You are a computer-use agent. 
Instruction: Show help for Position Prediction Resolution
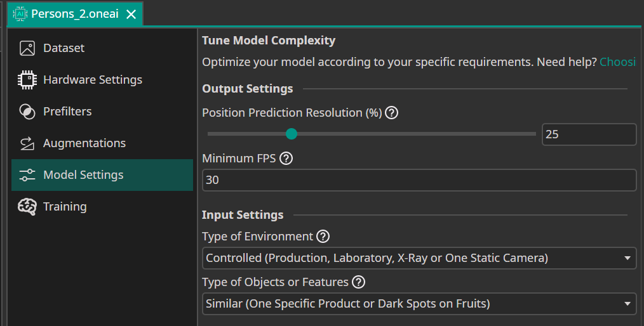tap(392, 113)
